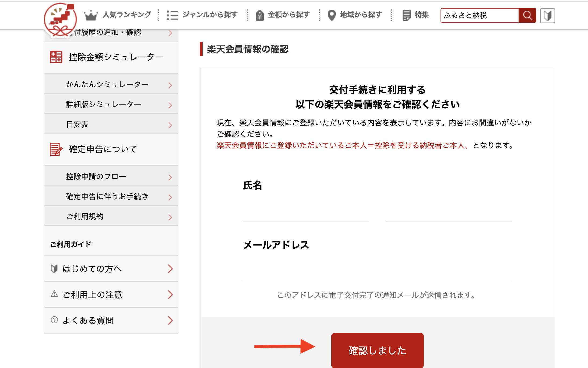Viewport: 588px width, 368px height.
Task: Click the yen price tag icon
Action: click(x=259, y=15)
